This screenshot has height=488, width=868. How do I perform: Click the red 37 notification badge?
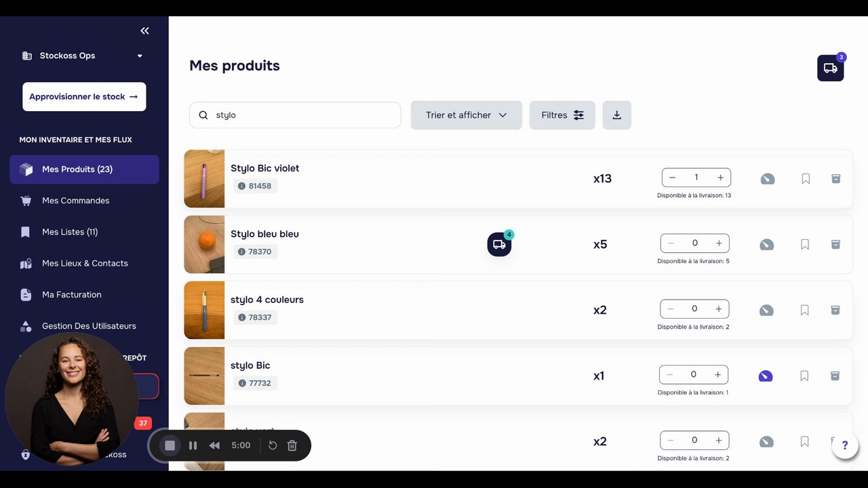pos(142,424)
